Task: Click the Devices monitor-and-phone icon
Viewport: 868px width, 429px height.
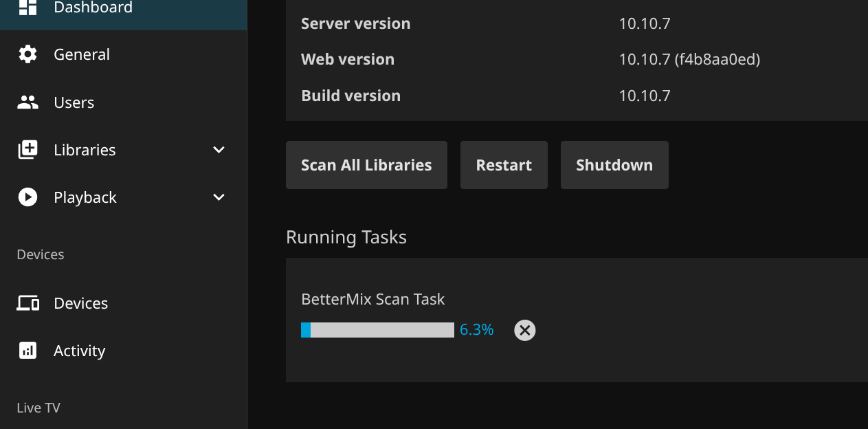Action: click(27, 303)
